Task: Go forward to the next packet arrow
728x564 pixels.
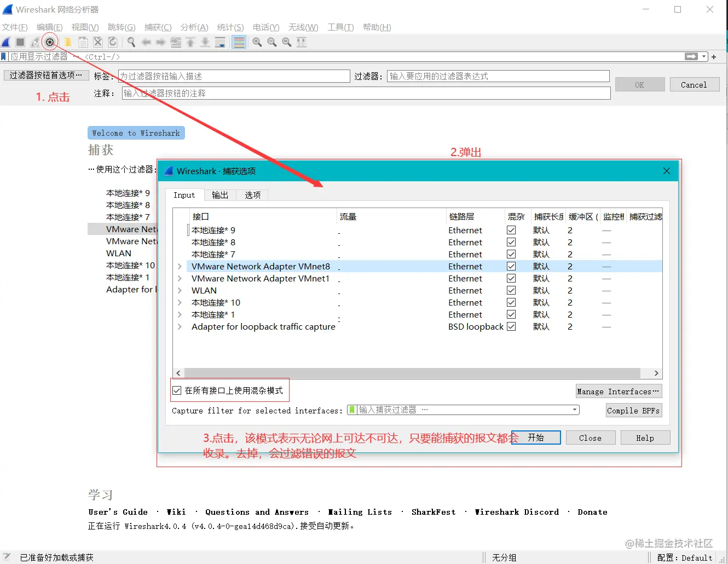Action: [160, 42]
